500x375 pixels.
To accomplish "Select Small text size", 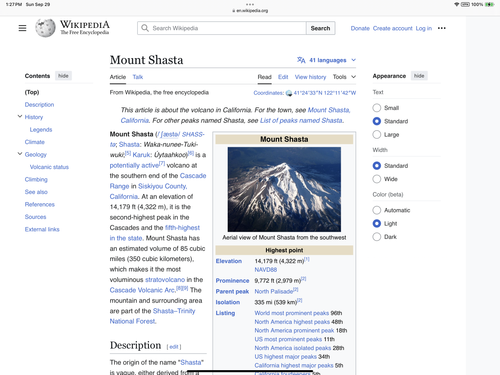I will point(377,108).
